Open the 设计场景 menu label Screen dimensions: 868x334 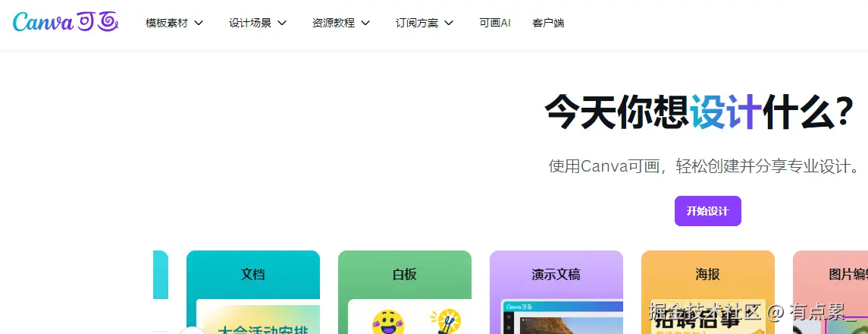250,24
